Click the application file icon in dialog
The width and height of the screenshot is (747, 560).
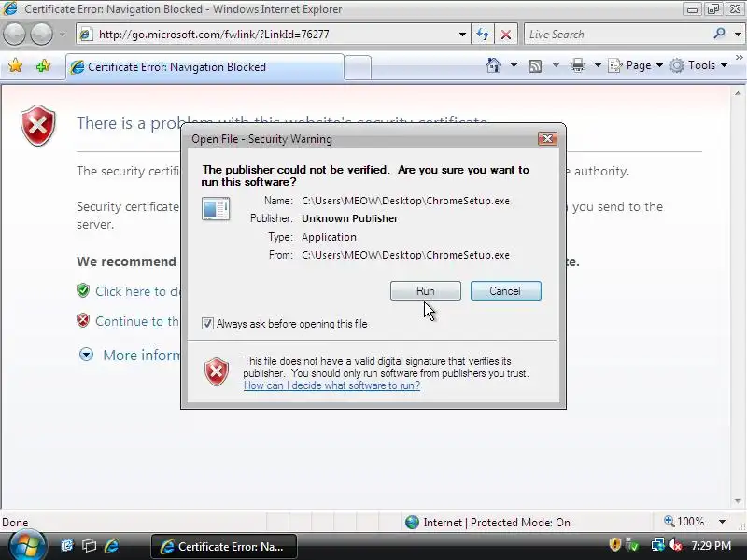click(216, 209)
